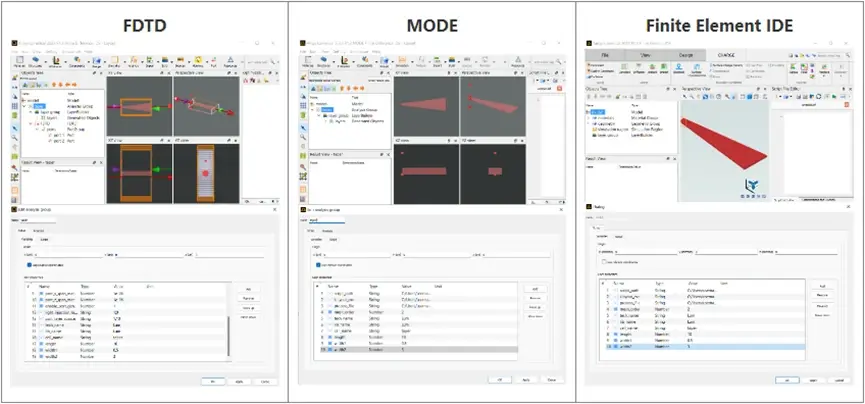Select width2 row in MODE user properties
This screenshot has height=404, width=865.
coord(419,349)
